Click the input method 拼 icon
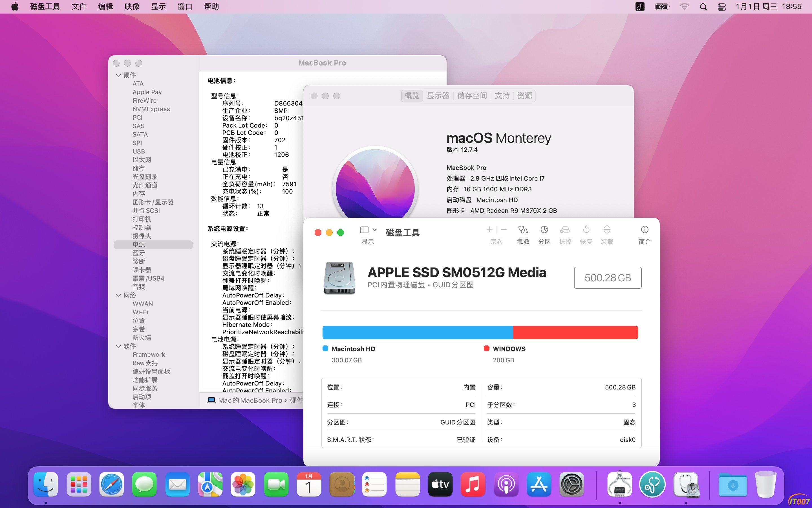812x508 pixels. pyautogui.click(x=640, y=7)
